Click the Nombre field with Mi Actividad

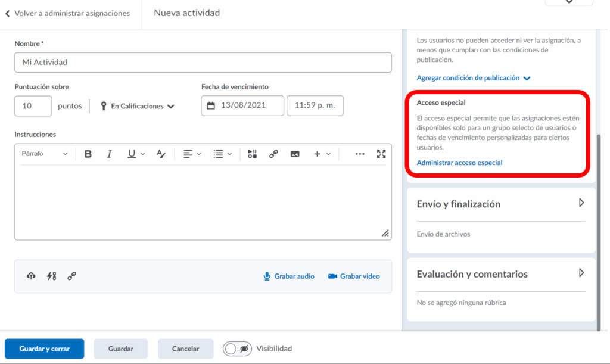(203, 63)
